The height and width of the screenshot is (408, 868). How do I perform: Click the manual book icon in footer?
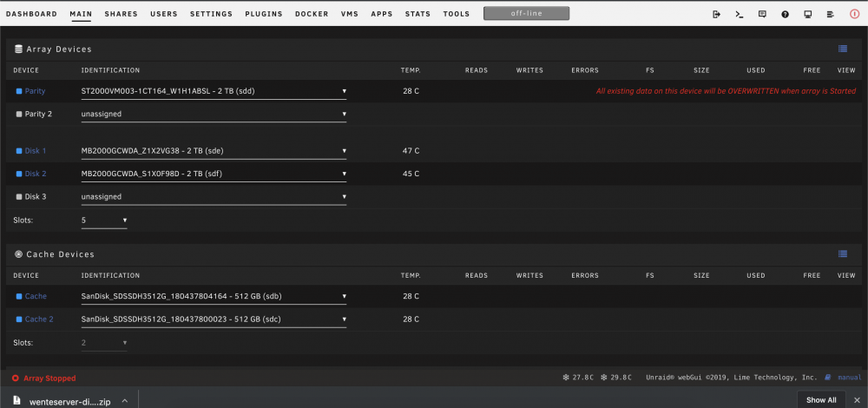click(x=827, y=378)
